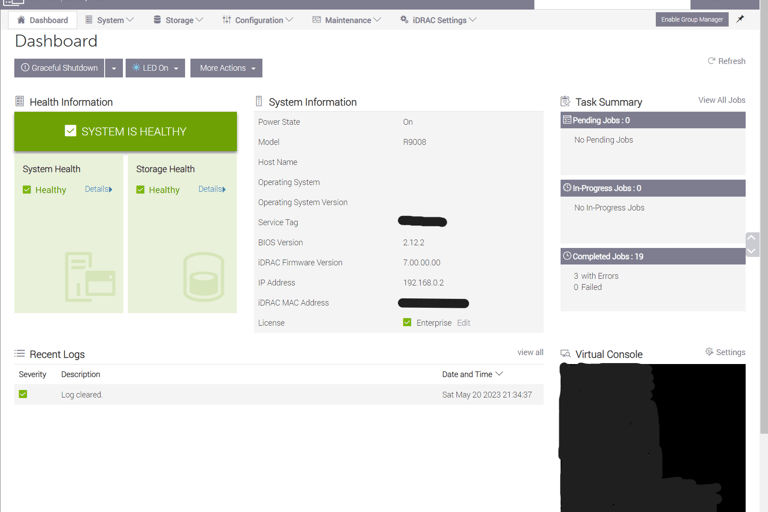Screen dimensions: 768x512
Task: Click the Recent Logs list icon
Action: coord(20,353)
